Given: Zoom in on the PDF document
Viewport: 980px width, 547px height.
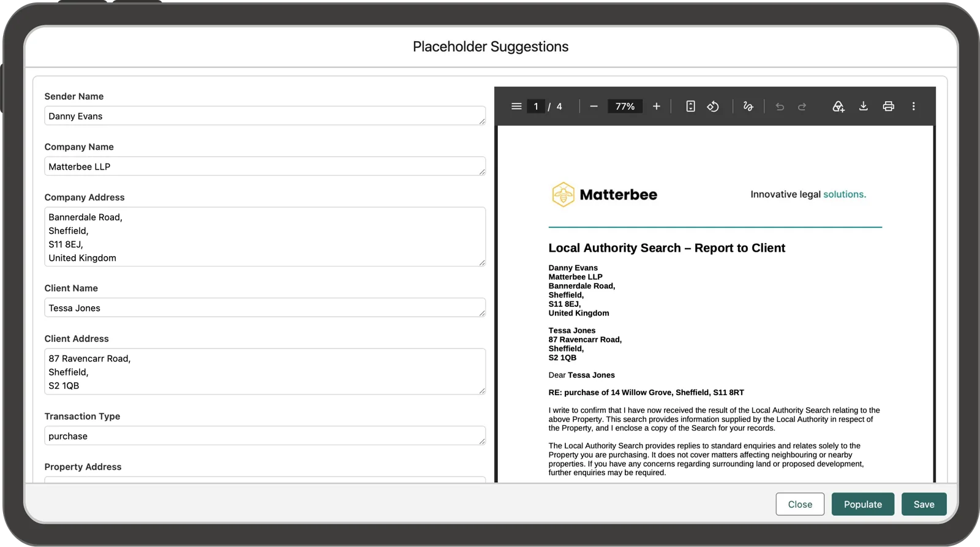Looking at the screenshot, I should click(657, 107).
